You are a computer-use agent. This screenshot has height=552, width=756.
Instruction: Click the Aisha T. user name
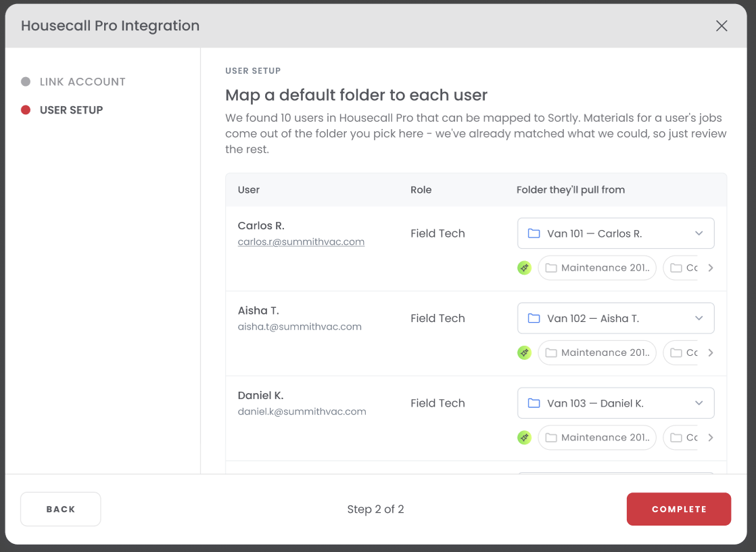pyautogui.click(x=258, y=310)
